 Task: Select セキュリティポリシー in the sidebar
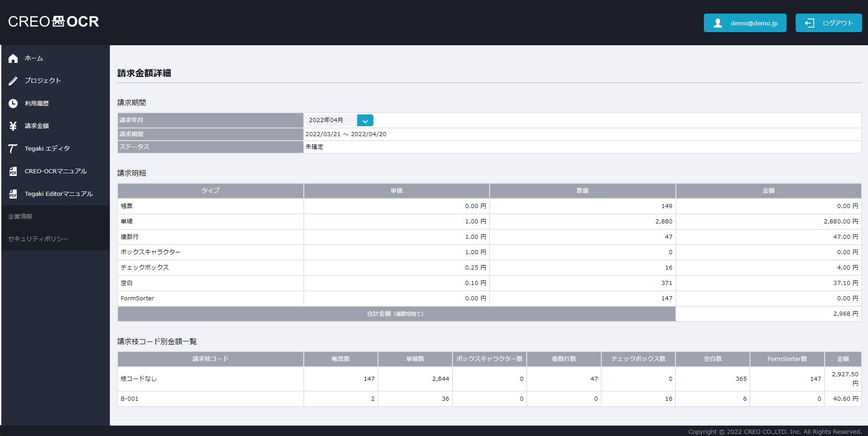click(38, 239)
